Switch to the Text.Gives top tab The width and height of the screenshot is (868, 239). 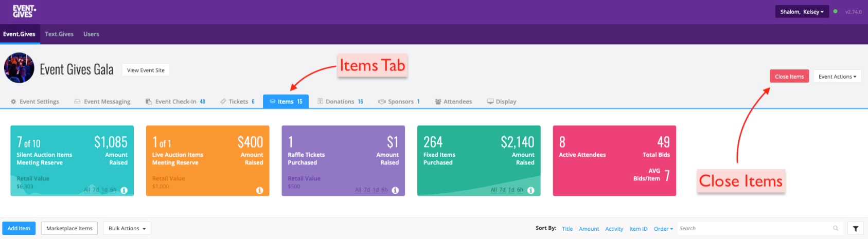(59, 34)
